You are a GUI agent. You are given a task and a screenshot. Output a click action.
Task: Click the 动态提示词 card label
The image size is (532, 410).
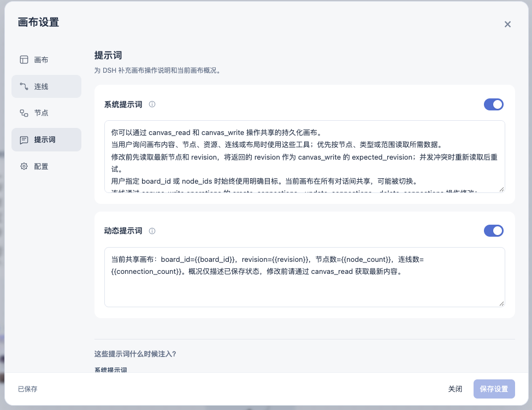tap(123, 231)
